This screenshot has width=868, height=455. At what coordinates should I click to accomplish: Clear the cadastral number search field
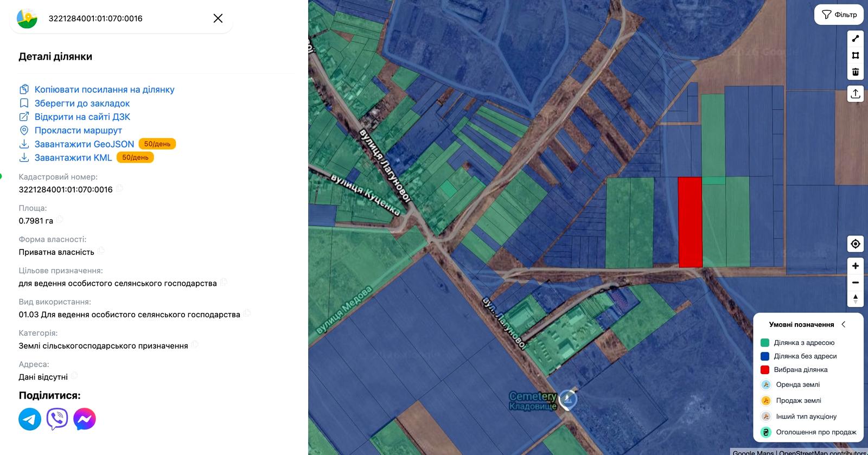click(218, 18)
